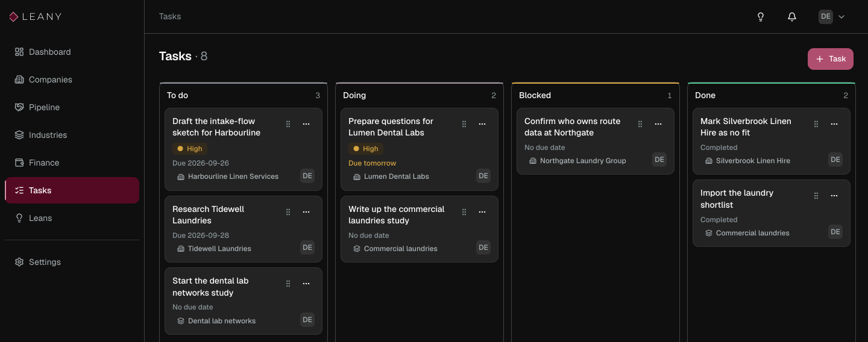
Task: Open the Lumen Dental Labs company link
Action: [391, 176]
